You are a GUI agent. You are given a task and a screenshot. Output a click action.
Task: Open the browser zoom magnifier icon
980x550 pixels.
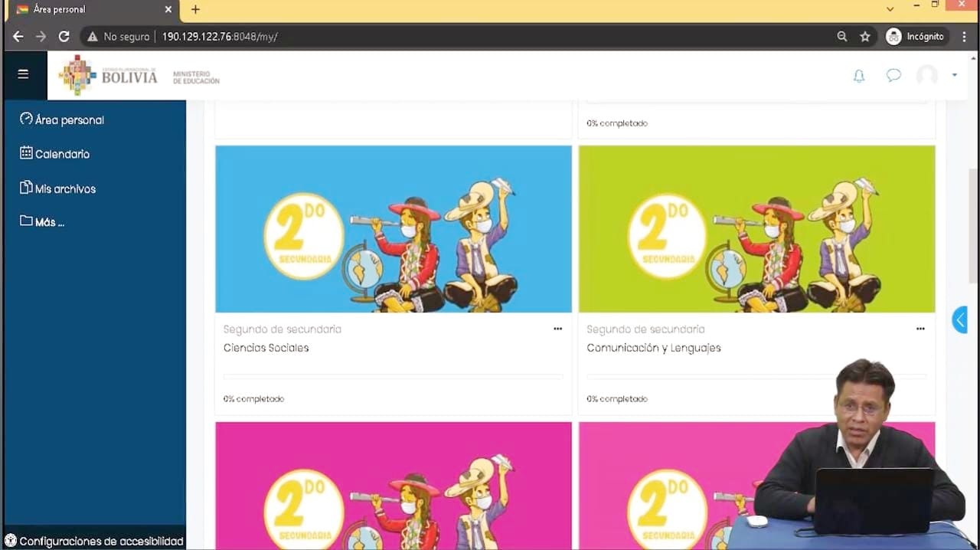click(841, 36)
